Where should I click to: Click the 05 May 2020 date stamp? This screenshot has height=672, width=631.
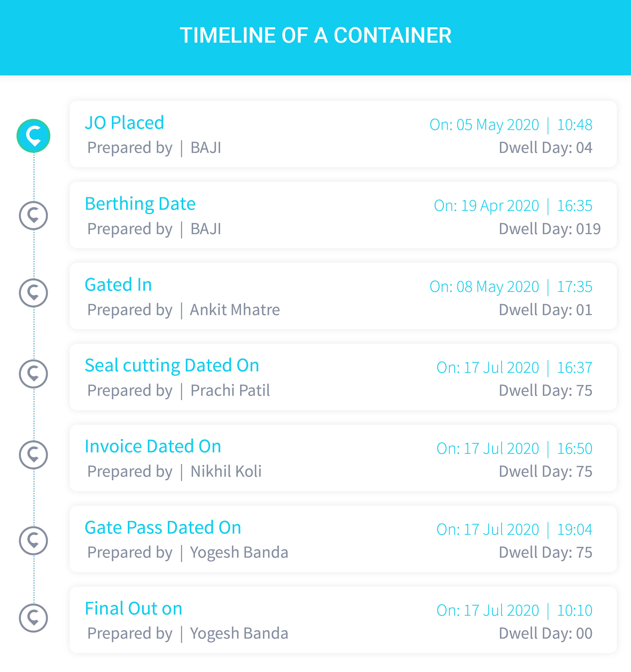(x=498, y=125)
